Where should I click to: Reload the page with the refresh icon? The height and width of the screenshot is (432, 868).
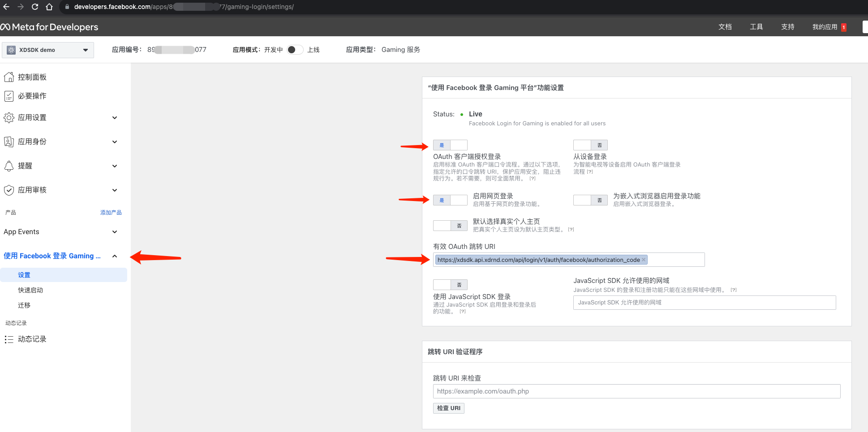click(x=35, y=7)
